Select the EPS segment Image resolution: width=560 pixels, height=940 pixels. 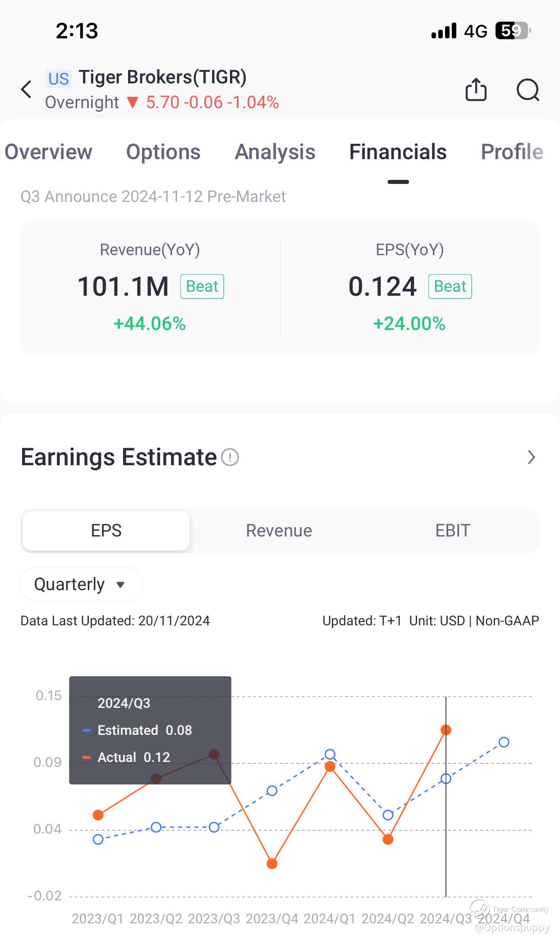point(106,531)
